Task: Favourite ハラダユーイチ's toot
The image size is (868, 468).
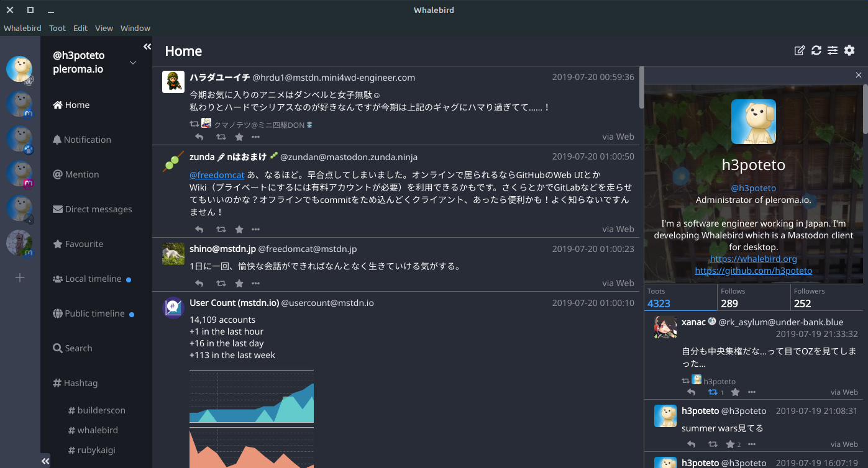Action: click(x=239, y=137)
